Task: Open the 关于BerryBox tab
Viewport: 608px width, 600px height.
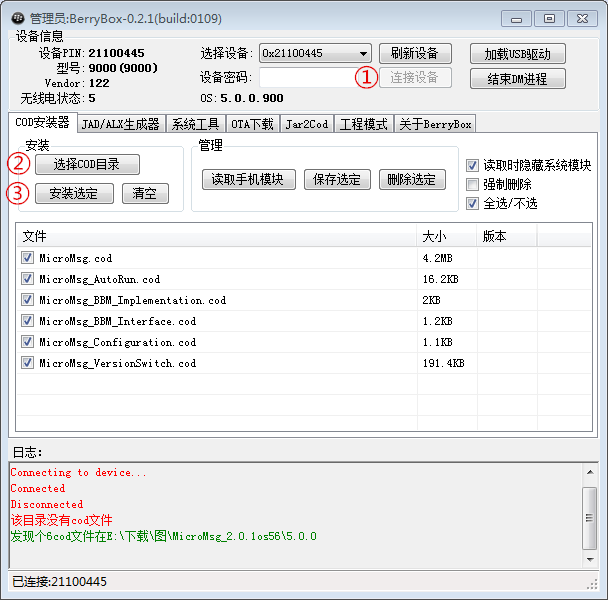Action: (x=435, y=124)
